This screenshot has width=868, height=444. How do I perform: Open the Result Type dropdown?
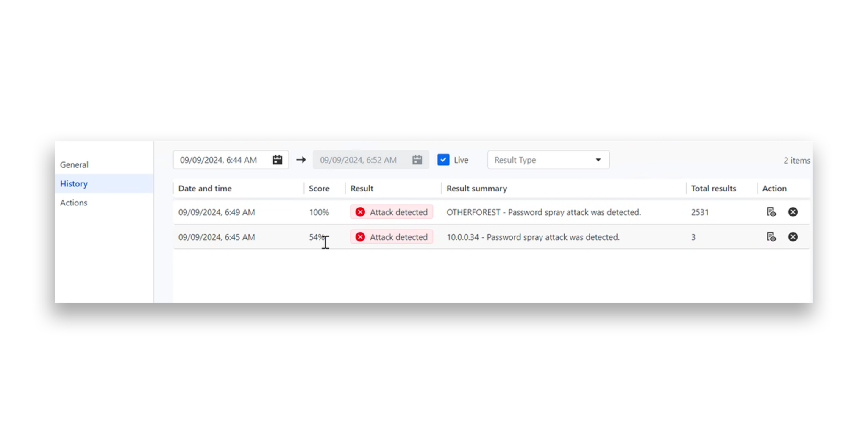tap(548, 160)
